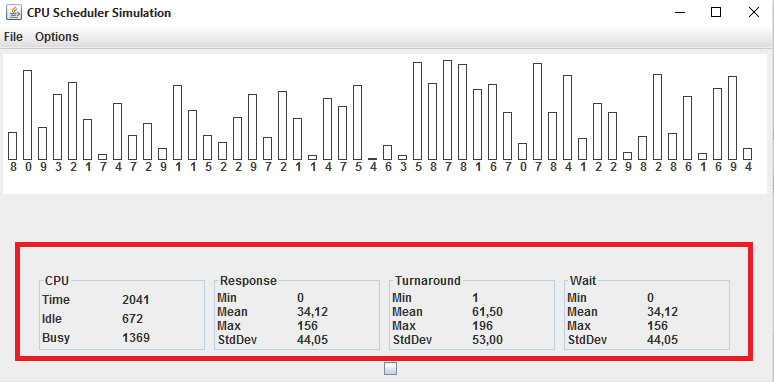Open the Options menu
This screenshot has width=774, height=382.
57,37
